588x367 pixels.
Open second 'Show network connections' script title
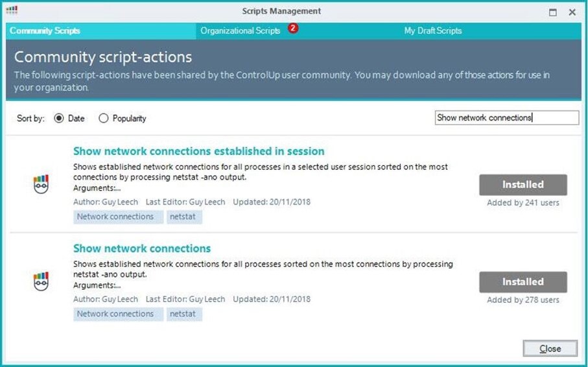pos(142,248)
